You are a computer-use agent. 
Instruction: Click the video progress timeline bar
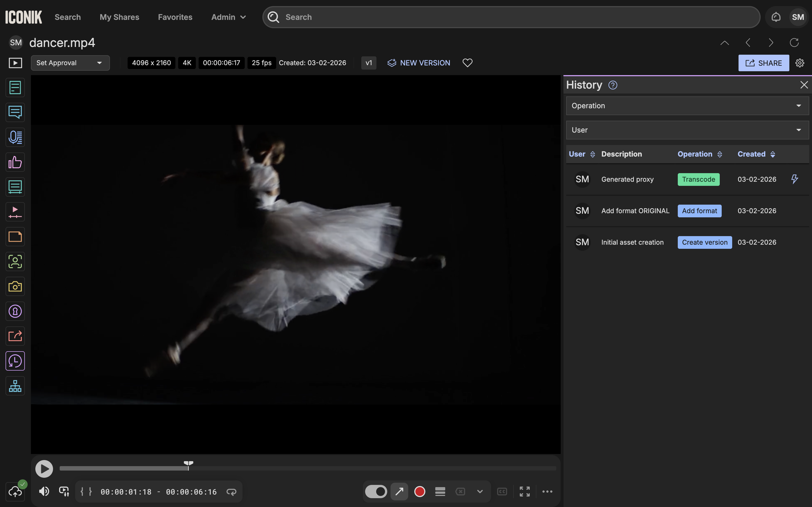click(308, 468)
